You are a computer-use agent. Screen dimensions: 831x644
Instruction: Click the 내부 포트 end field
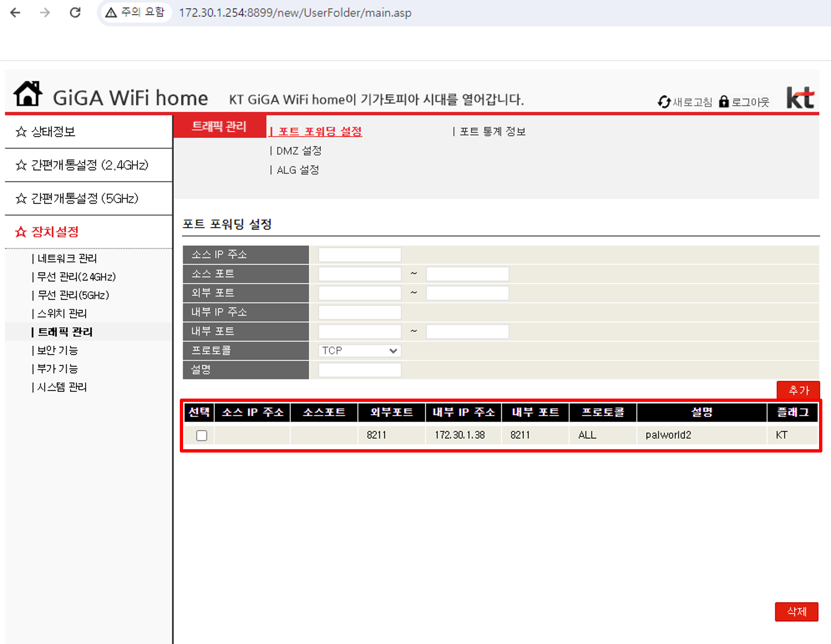pos(467,332)
